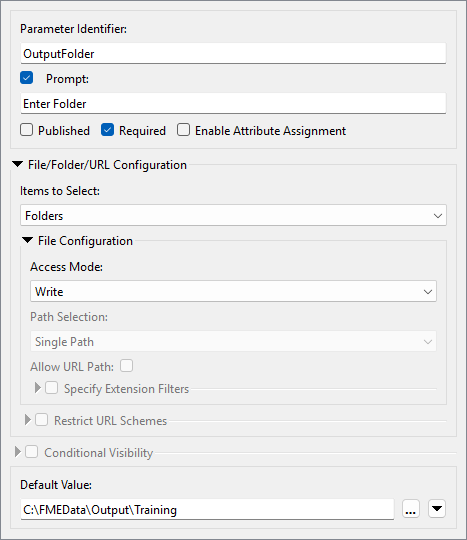Open the Default Value dropdown arrow menu
Screen dimensions: 467x540
[437, 509]
